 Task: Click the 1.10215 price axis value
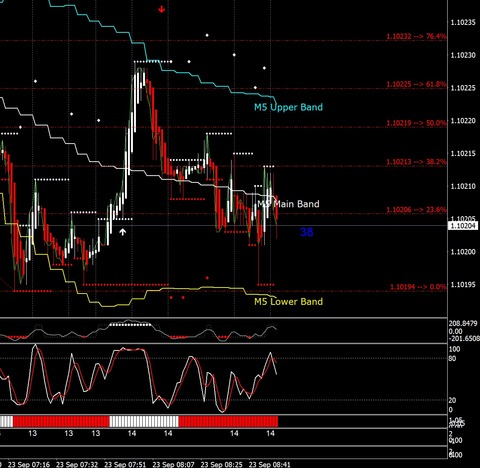463,153
